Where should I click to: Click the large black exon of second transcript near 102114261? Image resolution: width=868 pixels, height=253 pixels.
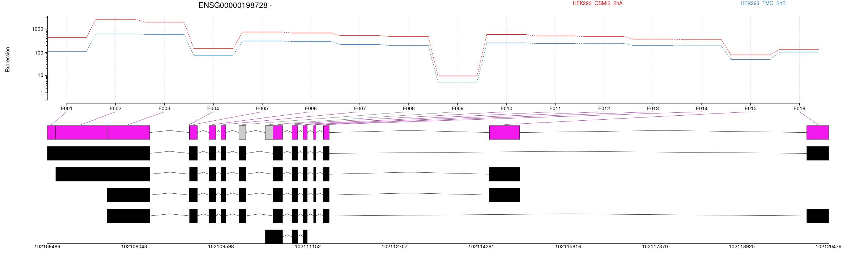tap(505, 174)
